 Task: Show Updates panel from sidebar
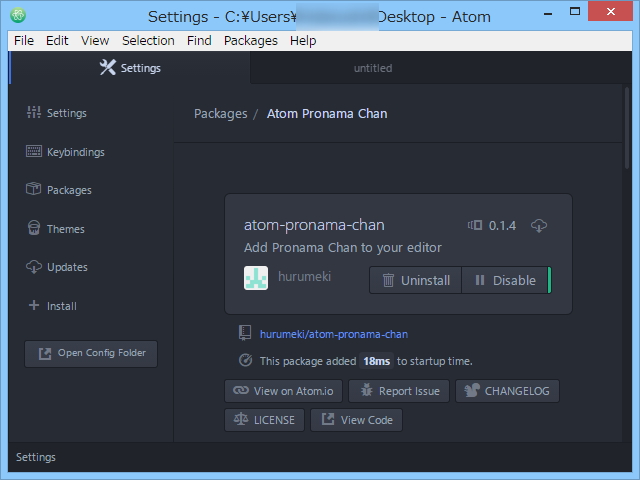(x=67, y=267)
